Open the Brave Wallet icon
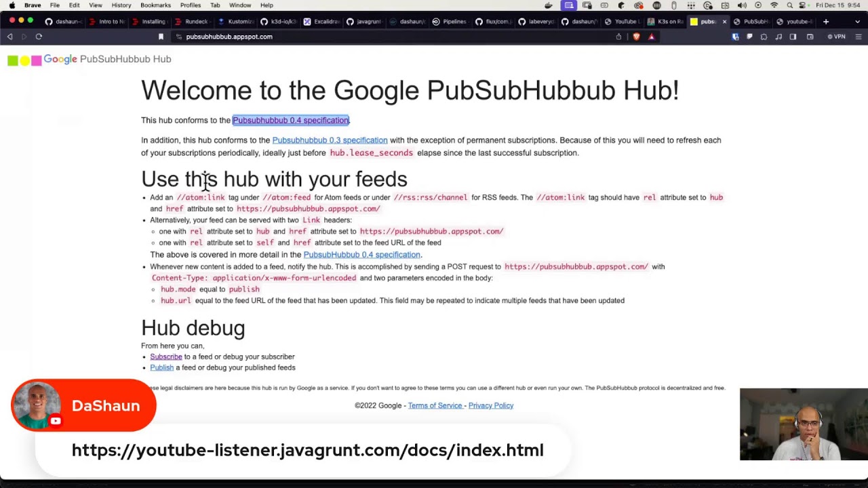This screenshot has width=868, height=488. click(x=810, y=37)
